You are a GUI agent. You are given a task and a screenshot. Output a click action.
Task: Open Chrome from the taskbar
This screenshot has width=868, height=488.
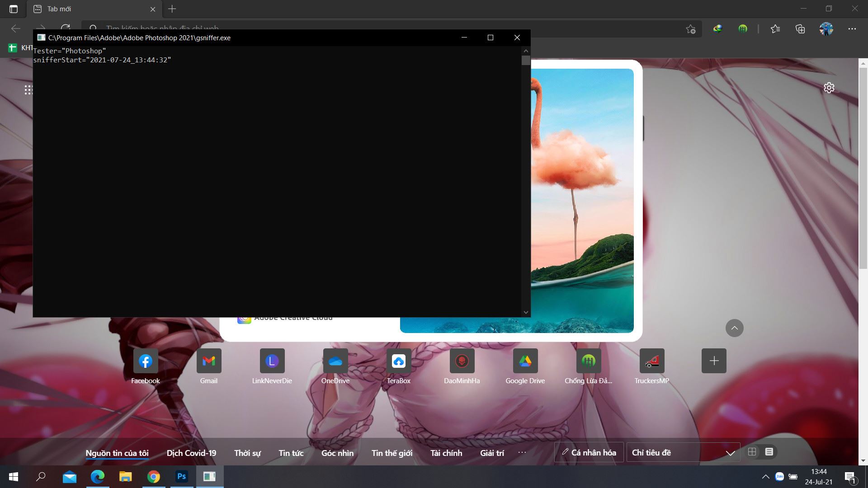pyautogui.click(x=154, y=477)
